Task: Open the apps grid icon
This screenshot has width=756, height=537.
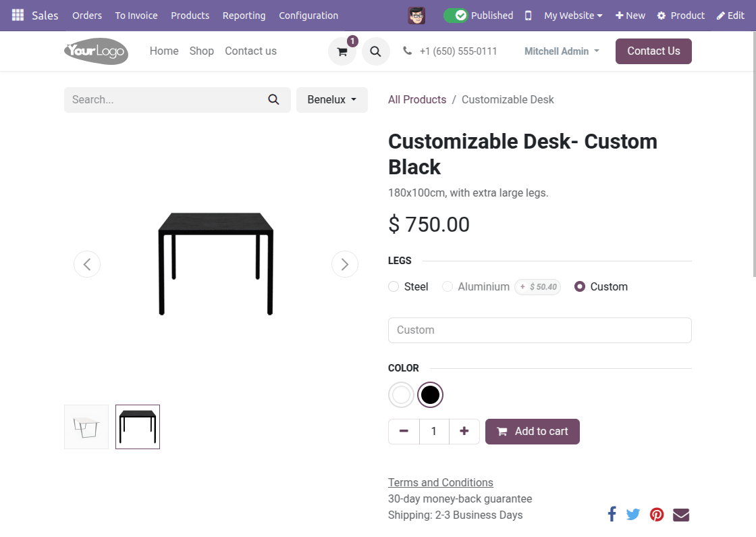Action: [18, 15]
